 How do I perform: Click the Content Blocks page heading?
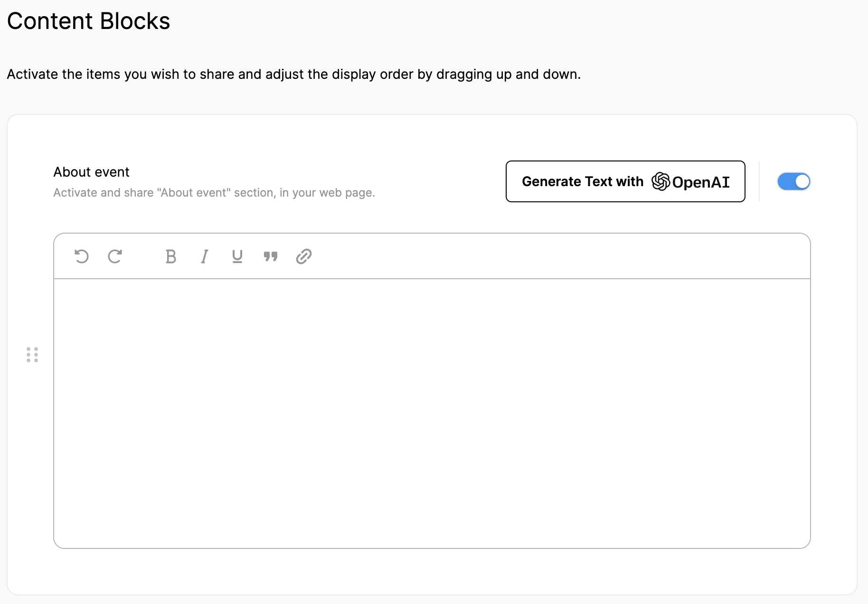point(88,21)
